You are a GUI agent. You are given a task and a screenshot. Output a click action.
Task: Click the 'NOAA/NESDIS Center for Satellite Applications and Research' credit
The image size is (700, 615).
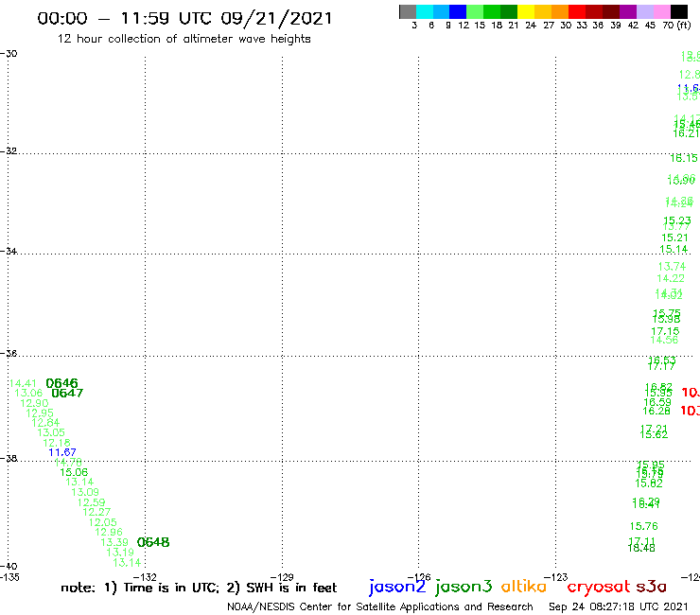pyautogui.click(x=380, y=606)
